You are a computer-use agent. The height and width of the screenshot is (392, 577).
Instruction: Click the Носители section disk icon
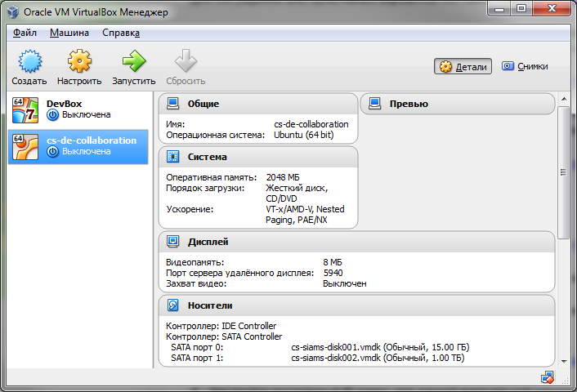[x=173, y=305]
